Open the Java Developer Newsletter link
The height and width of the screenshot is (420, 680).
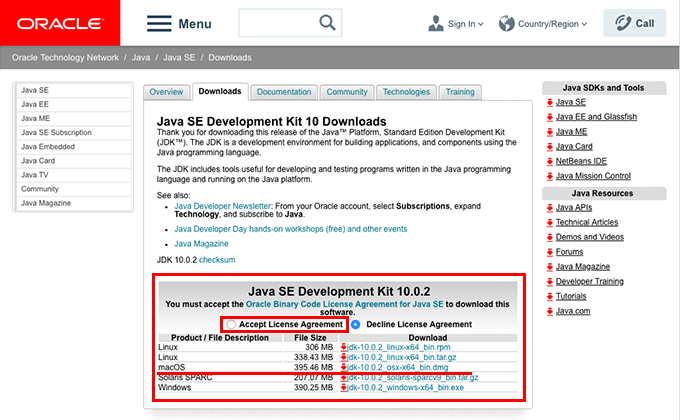[222, 206]
